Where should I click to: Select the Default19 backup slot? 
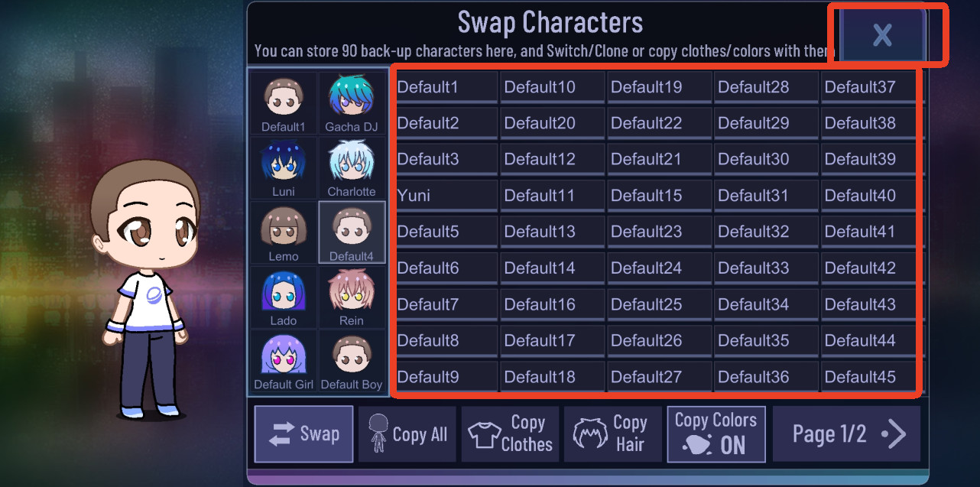click(658, 87)
